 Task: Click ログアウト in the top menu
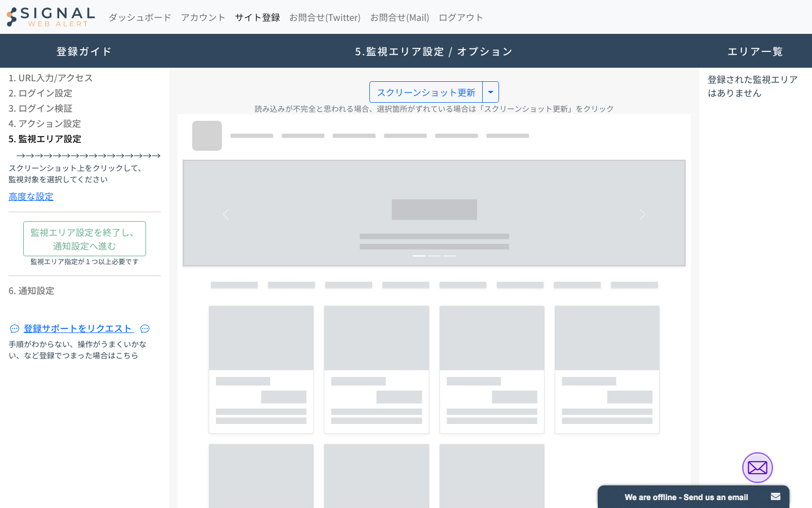(x=461, y=17)
